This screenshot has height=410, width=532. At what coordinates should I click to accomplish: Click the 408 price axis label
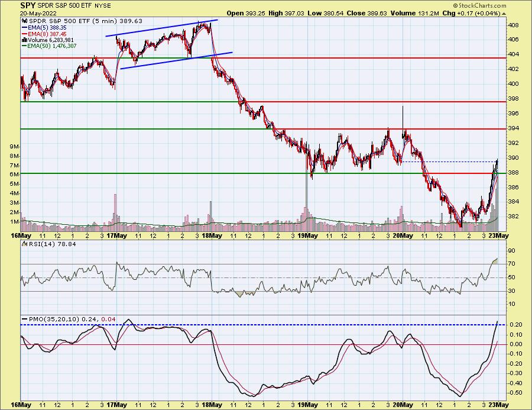[513, 25]
